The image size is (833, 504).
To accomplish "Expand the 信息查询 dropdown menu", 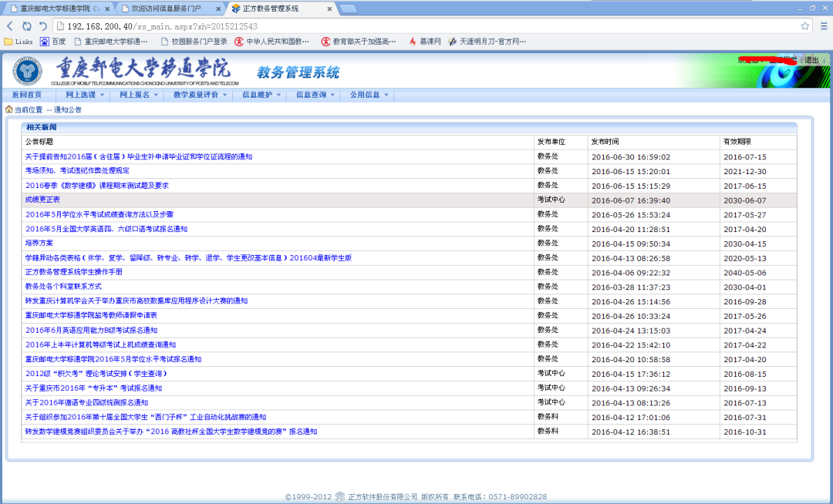I will pos(315,95).
